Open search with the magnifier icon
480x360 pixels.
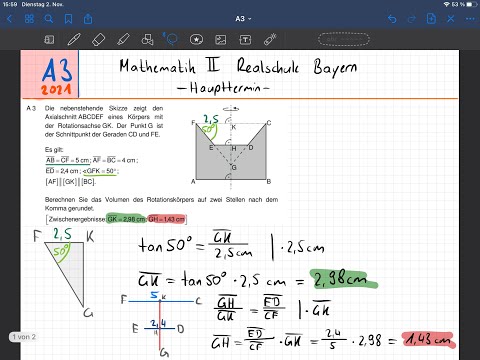(49, 19)
